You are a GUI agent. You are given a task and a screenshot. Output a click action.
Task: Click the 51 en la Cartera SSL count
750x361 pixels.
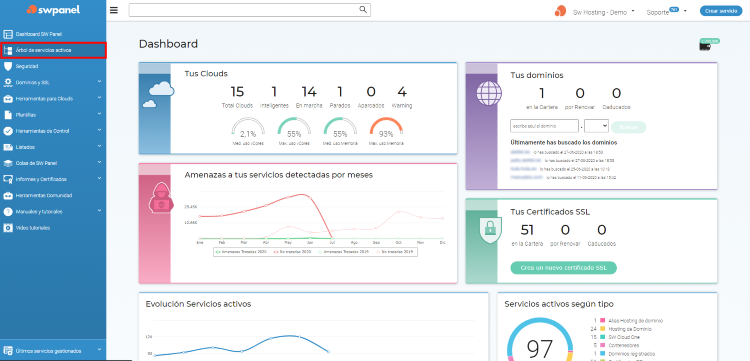tap(527, 230)
